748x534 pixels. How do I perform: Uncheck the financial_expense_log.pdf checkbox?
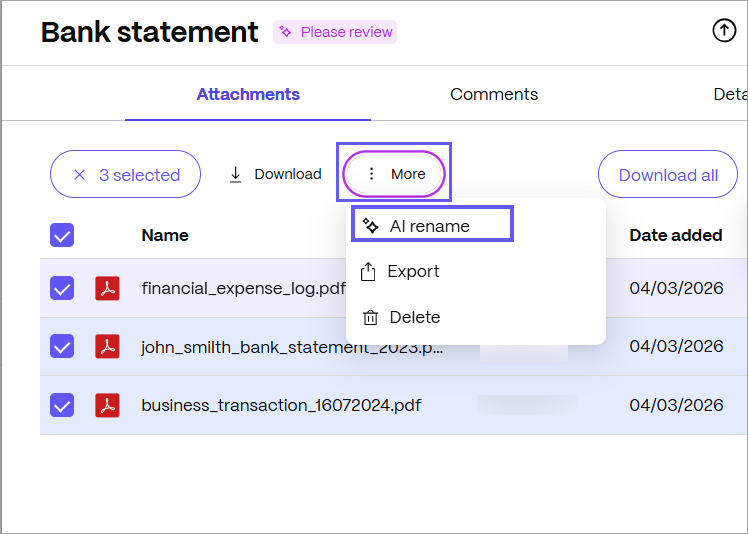click(62, 289)
